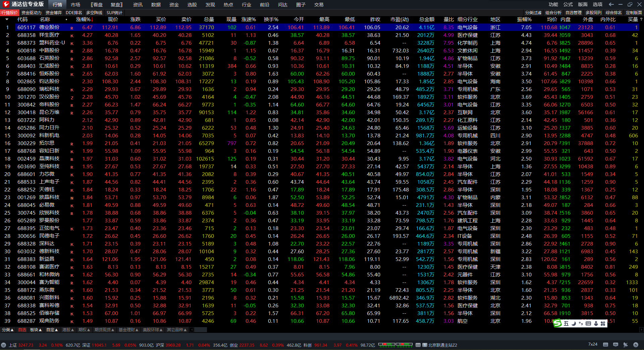The image size is (644, 350).
Task: Click the round status icon beside 上证
Action: (x=3, y=345)
